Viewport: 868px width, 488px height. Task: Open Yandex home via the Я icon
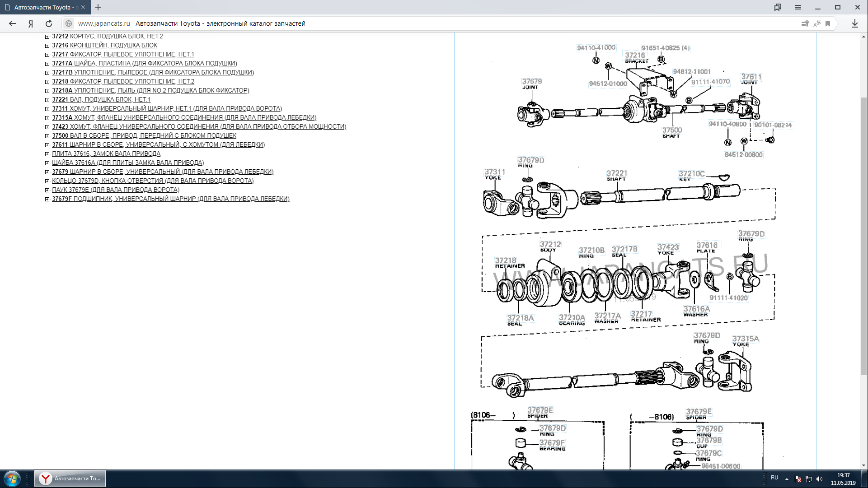[x=31, y=23]
